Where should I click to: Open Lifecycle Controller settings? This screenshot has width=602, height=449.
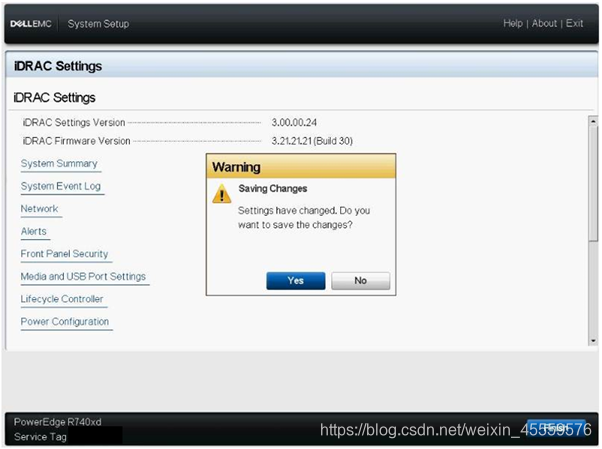pos(62,299)
